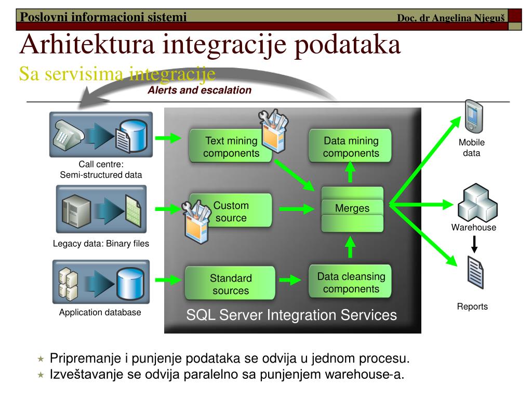The height and width of the screenshot is (399, 532).
Task: Click the subtitle Sa servisima integracije
Action: [x=117, y=74]
